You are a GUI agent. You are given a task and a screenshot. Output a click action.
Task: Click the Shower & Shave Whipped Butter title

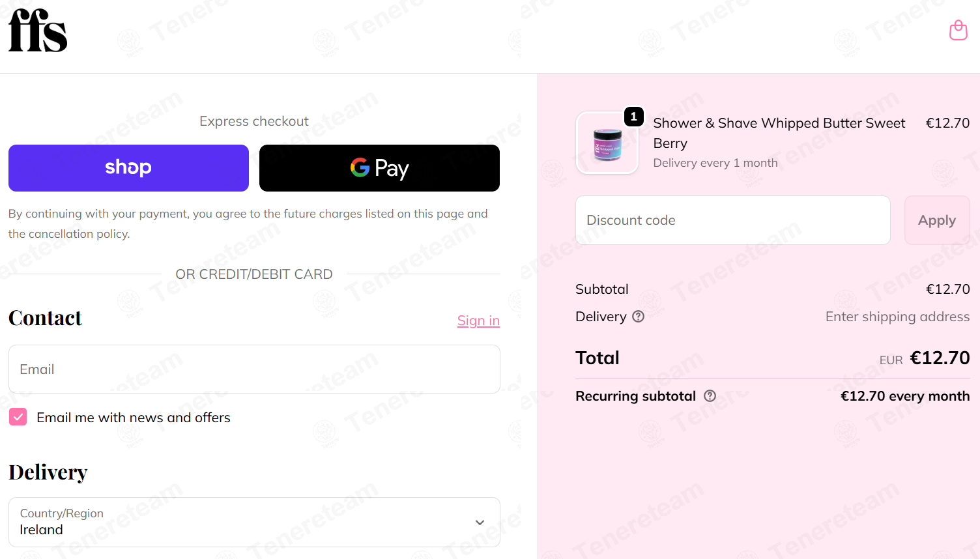779,133
